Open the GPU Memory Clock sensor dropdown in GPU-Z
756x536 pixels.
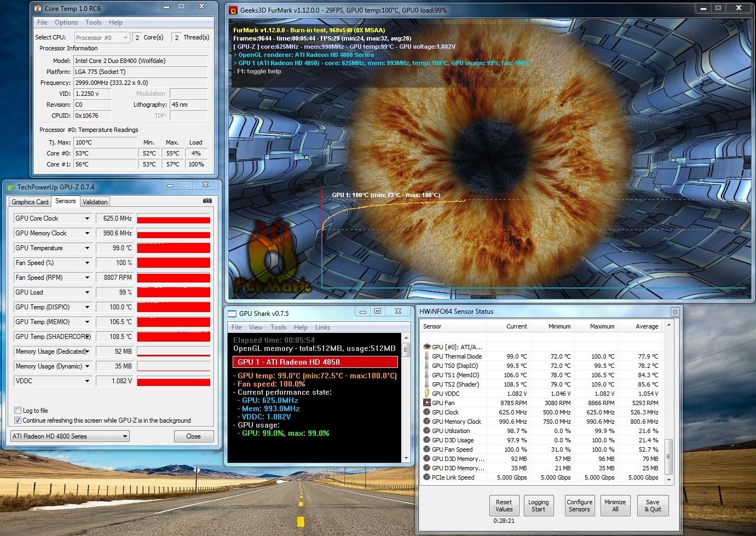point(86,233)
